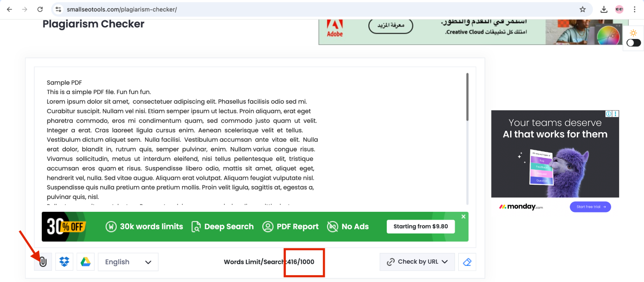Bookmark this page with the star
Screen dimensions: 644x282
pos(582,9)
